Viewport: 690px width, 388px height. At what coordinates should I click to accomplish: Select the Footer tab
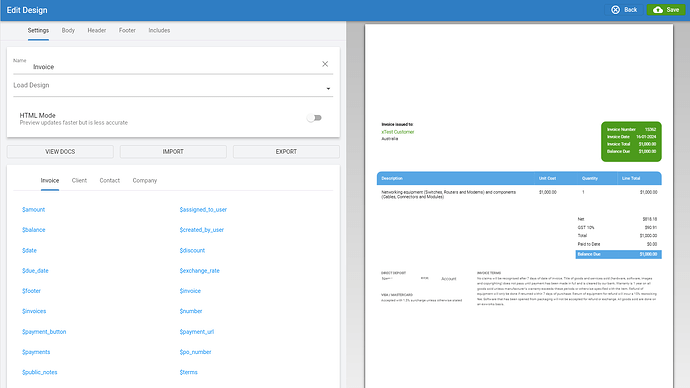(x=127, y=30)
